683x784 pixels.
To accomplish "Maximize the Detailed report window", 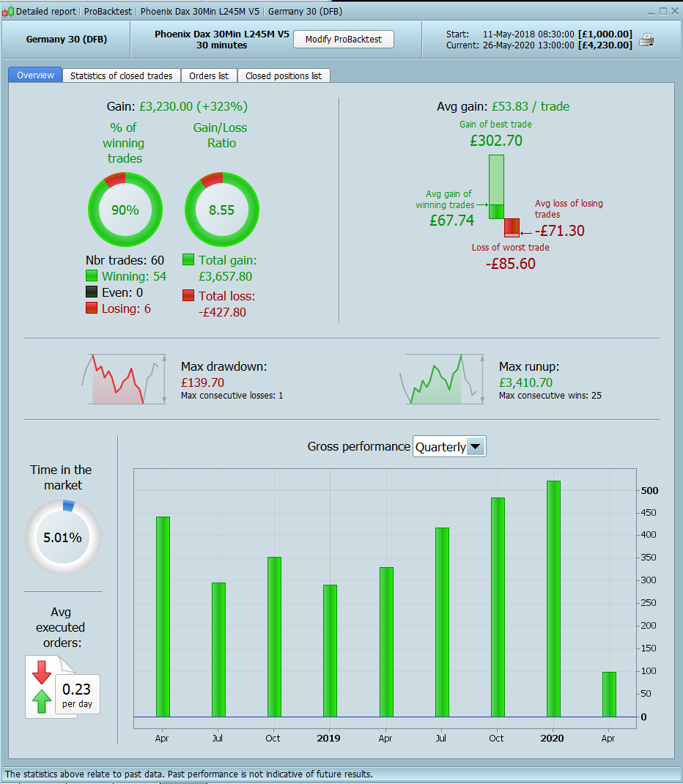I will 663,11.
